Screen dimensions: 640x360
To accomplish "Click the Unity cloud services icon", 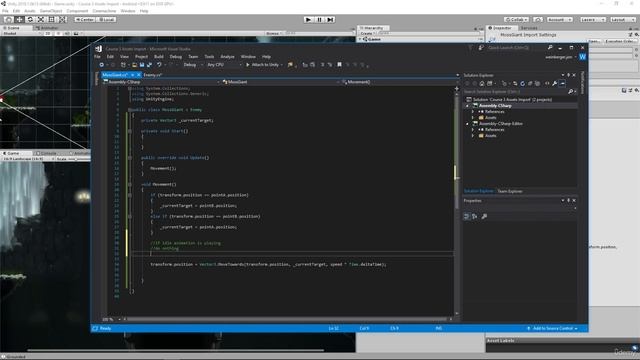I will [538, 19].
